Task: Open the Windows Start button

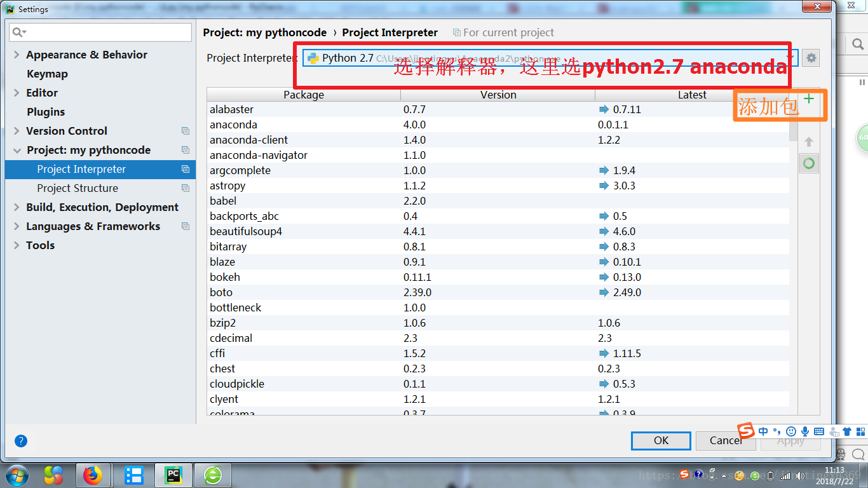Action: [x=17, y=475]
